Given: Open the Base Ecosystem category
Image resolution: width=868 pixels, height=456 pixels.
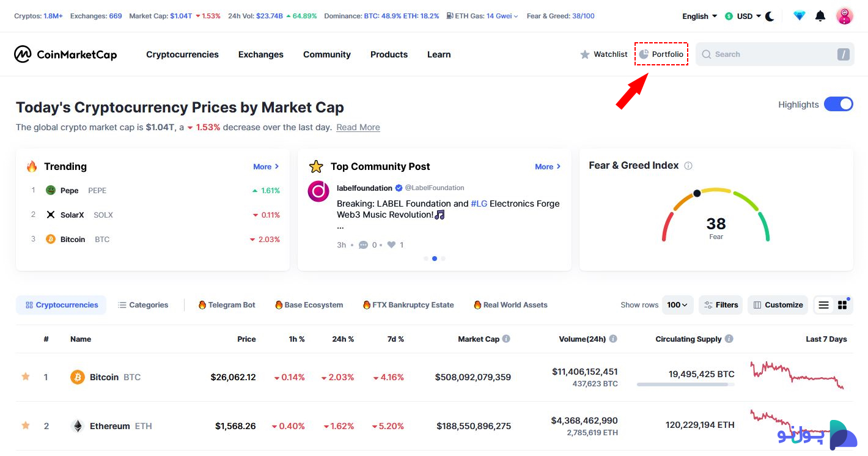Looking at the screenshot, I should [309, 305].
